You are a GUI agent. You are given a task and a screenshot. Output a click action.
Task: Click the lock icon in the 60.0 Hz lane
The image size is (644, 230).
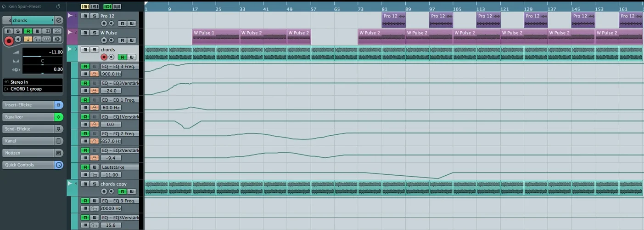point(94,108)
